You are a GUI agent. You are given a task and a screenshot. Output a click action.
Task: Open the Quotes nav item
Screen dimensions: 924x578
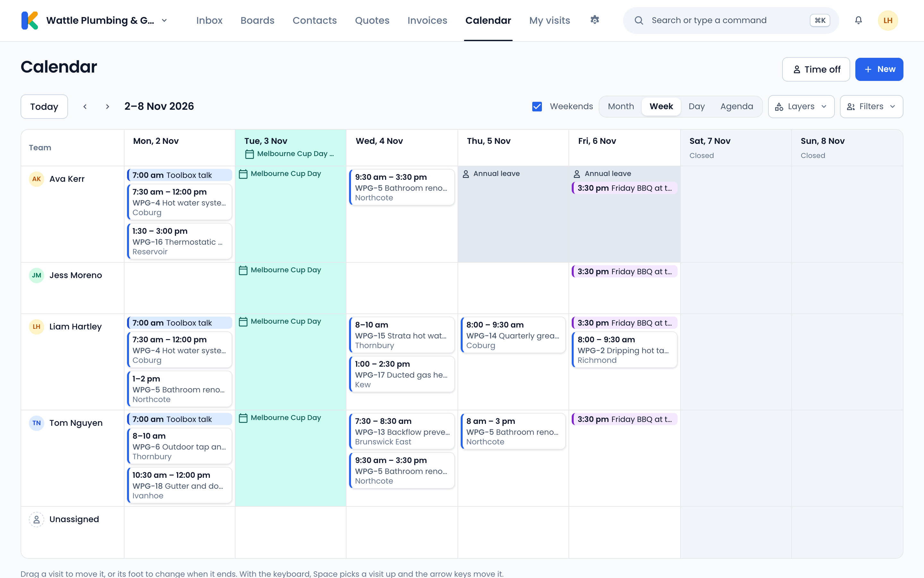(x=372, y=20)
